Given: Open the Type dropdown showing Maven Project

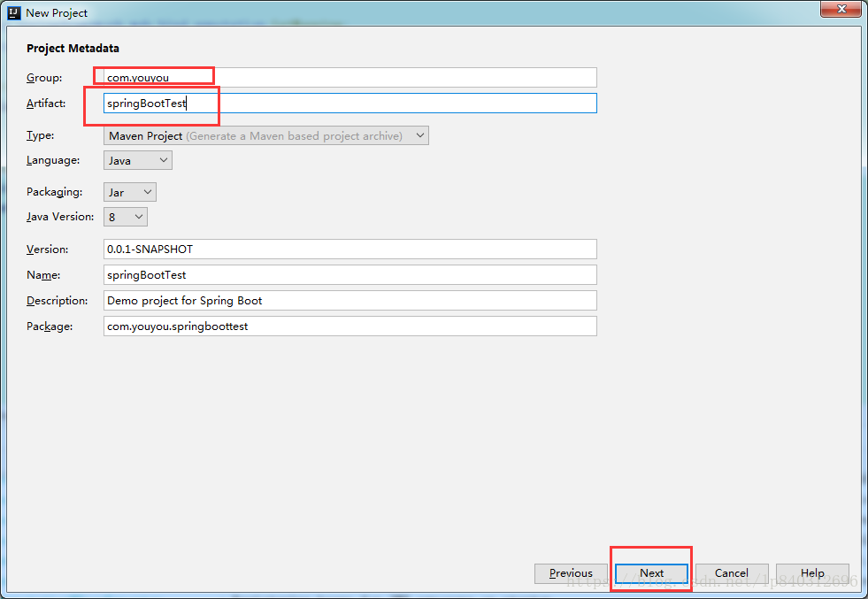Looking at the screenshot, I should coord(265,135).
